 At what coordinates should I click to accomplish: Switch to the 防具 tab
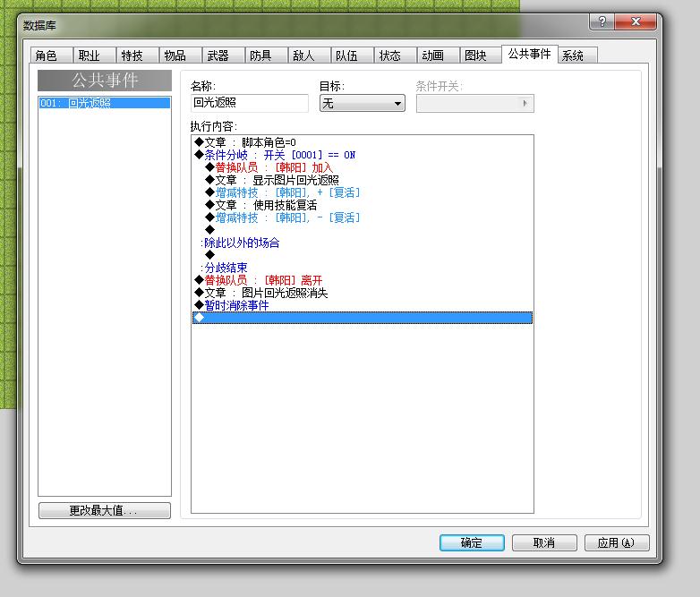[266, 55]
